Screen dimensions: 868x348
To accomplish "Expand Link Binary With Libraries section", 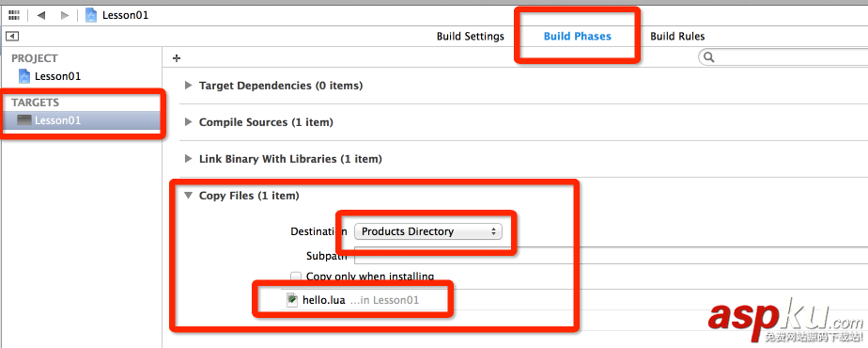I will click(188, 159).
